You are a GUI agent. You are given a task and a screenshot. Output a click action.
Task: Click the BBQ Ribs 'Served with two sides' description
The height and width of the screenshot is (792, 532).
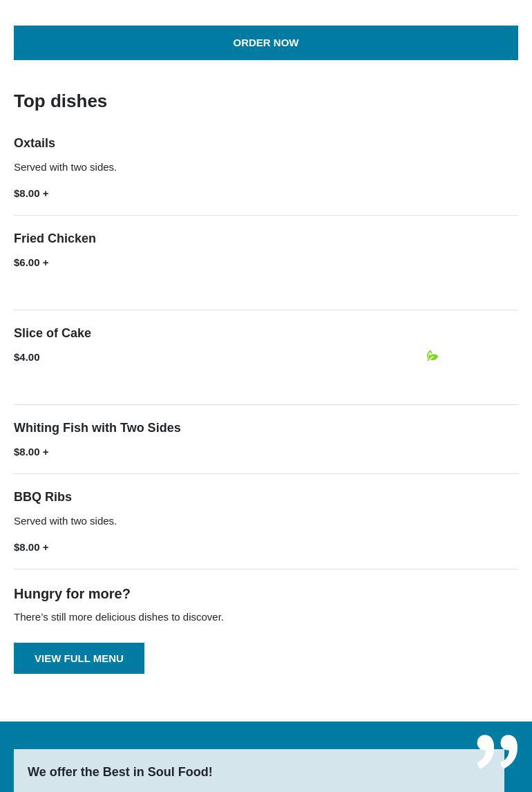[x=65, y=521]
